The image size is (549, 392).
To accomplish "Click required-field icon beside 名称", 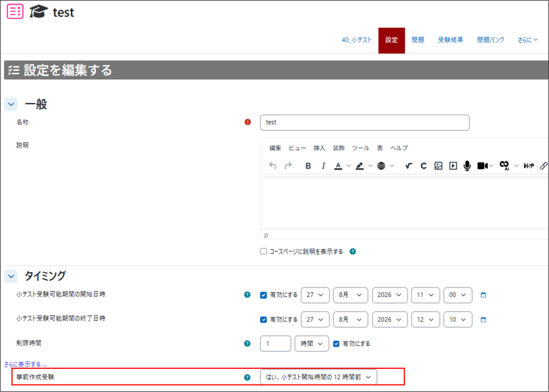I will 248,122.
